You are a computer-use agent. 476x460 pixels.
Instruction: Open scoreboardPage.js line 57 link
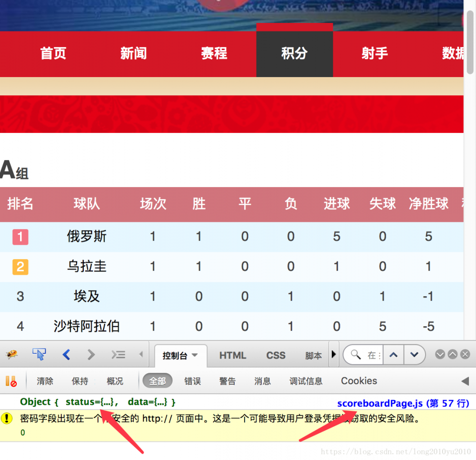(403, 403)
